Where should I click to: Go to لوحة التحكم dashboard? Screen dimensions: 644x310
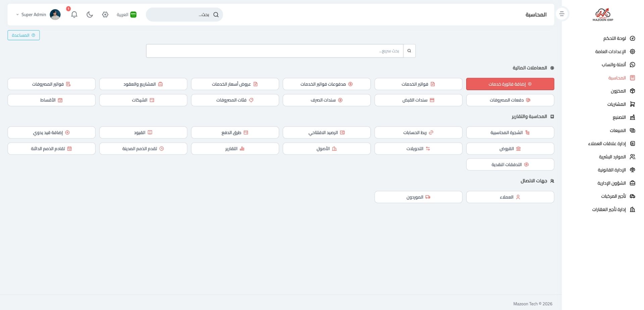click(x=614, y=39)
